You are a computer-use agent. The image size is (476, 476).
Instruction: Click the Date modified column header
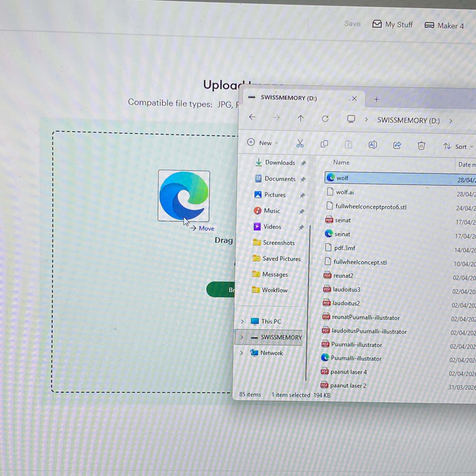(x=467, y=165)
